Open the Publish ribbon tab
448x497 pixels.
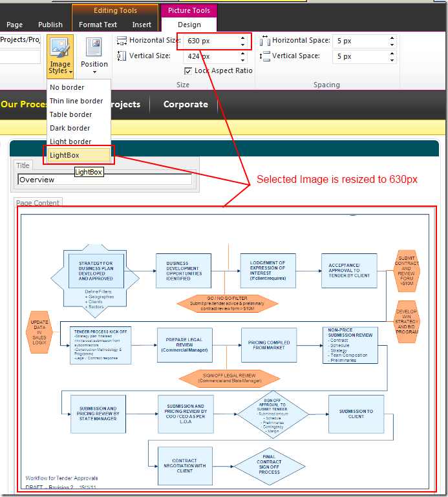point(50,25)
